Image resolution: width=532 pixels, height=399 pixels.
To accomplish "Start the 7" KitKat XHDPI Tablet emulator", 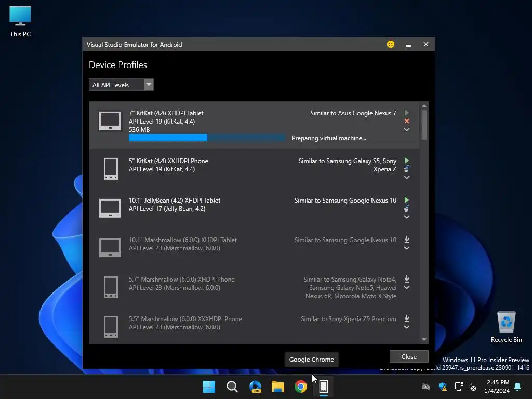I will click(406, 113).
